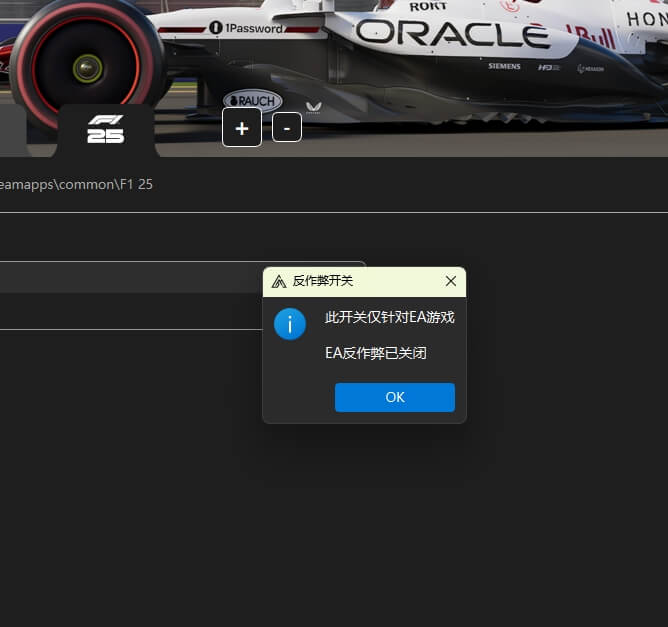Viewport: 668px width, 627px height.
Task: Click the app logo in dialog title bar
Action: 279,281
